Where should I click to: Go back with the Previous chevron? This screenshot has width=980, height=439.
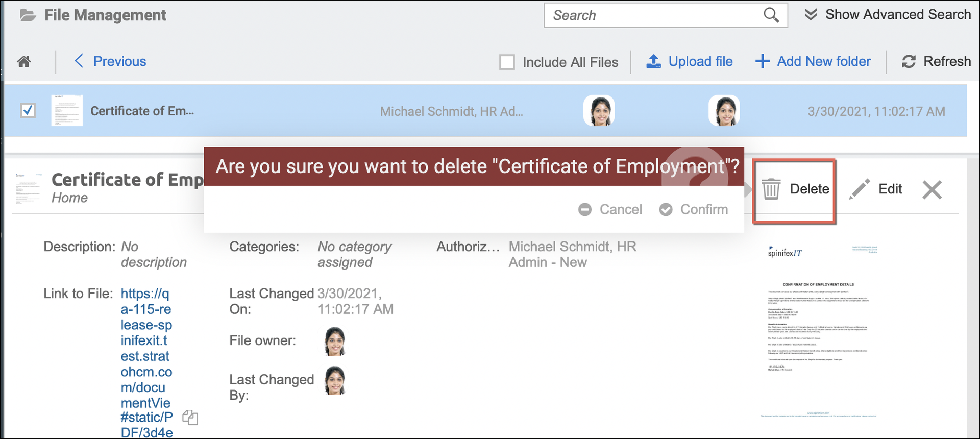tap(79, 61)
